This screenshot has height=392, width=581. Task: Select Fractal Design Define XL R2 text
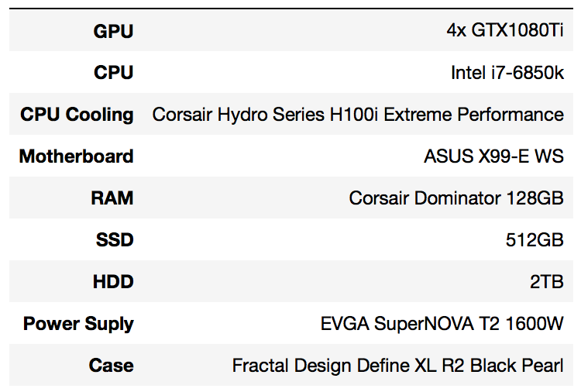pos(349,366)
